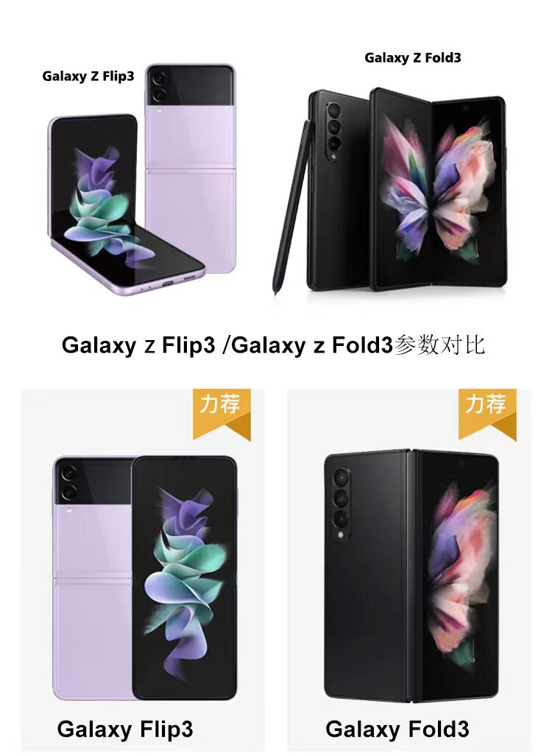Click the Flip3 rear camera in bottom card
Image resolution: width=552 pixels, height=756 pixels.
coord(68,482)
